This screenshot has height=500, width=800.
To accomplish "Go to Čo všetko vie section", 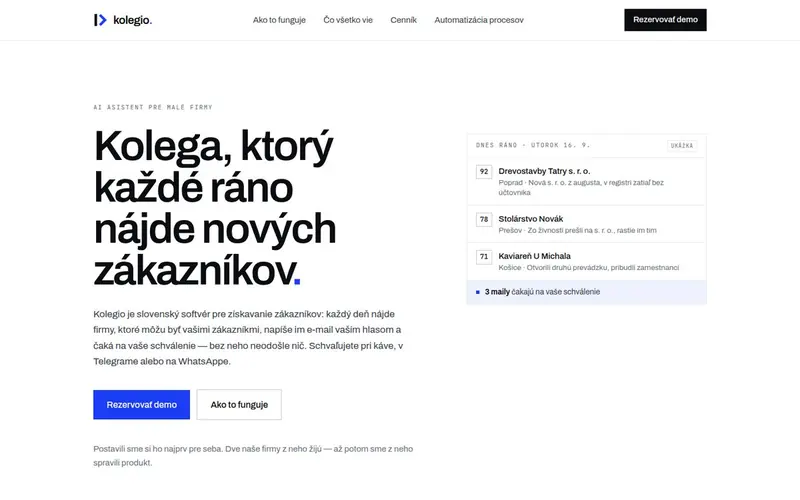I will pyautogui.click(x=348, y=20).
